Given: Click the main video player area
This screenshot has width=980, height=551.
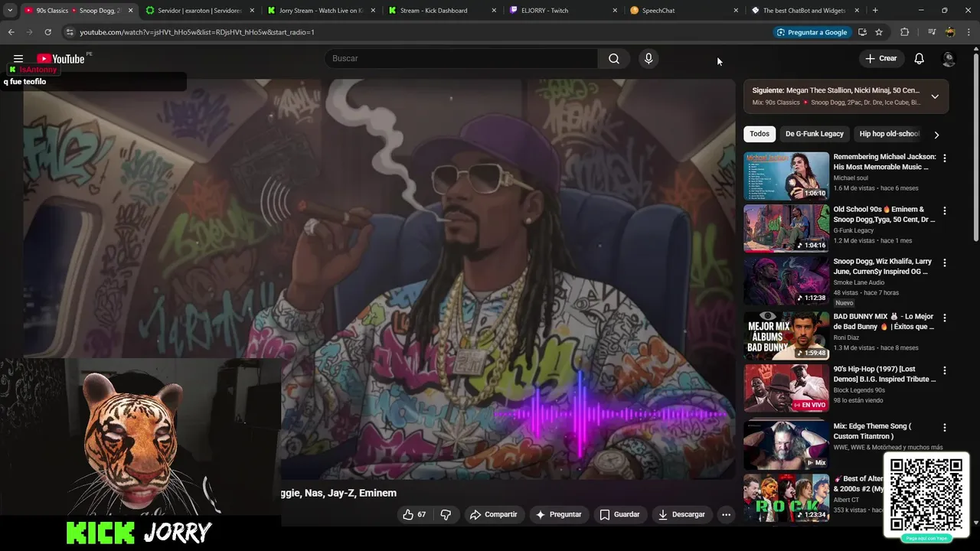Looking at the screenshot, I should [379, 279].
